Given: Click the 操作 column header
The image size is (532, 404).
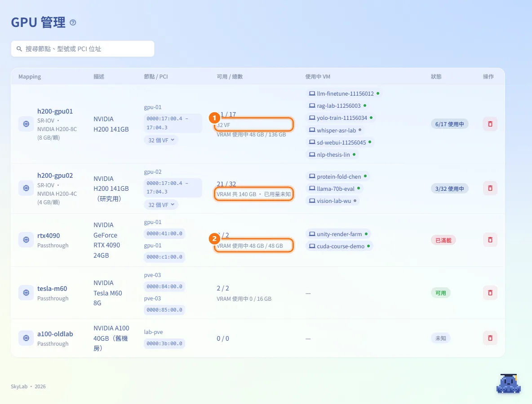Looking at the screenshot, I should (x=488, y=77).
